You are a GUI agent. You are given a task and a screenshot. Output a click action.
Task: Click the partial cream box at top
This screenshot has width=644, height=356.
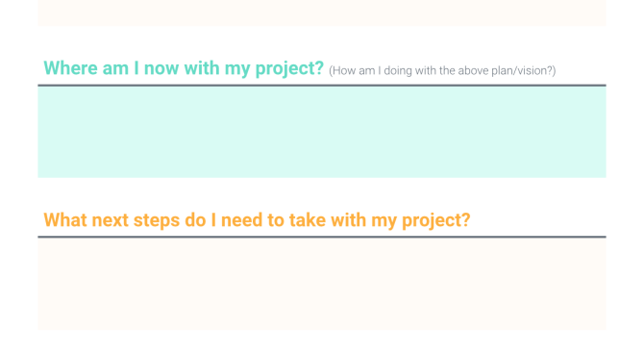pos(322,13)
